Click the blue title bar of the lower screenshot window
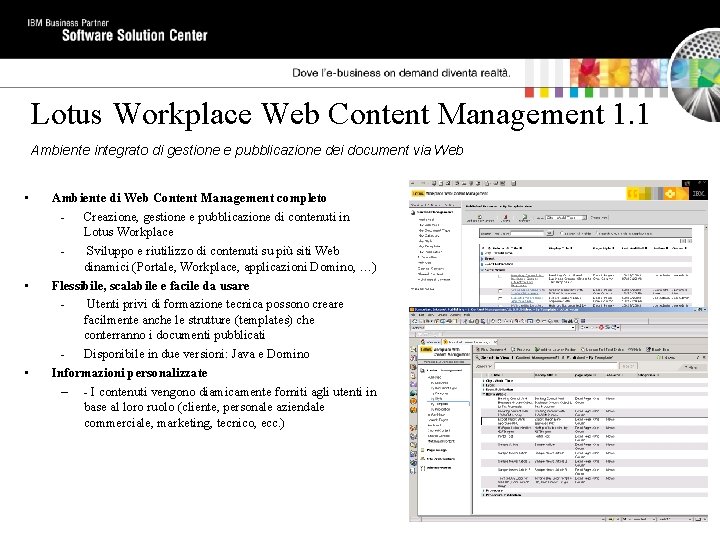720x540 pixels. point(558,310)
